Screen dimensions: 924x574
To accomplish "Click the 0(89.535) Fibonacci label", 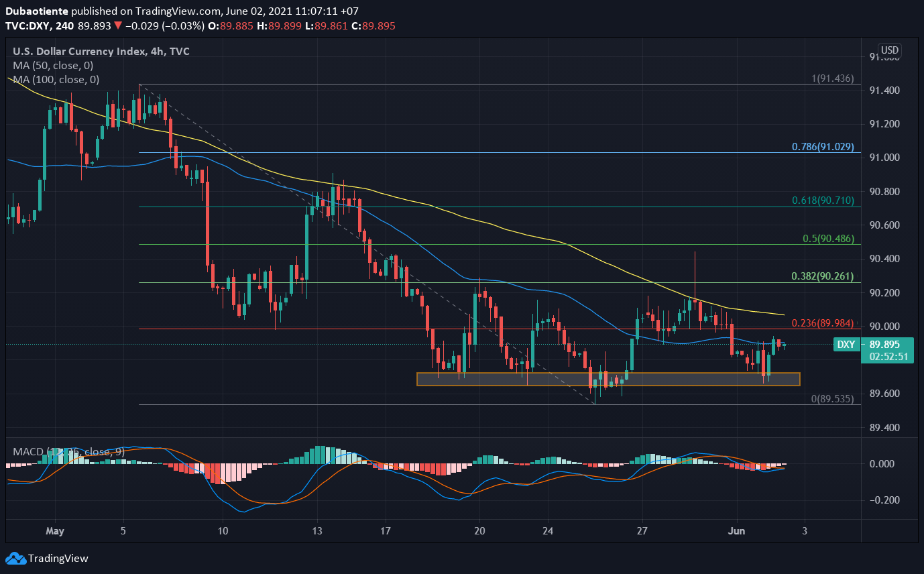I will [x=833, y=398].
